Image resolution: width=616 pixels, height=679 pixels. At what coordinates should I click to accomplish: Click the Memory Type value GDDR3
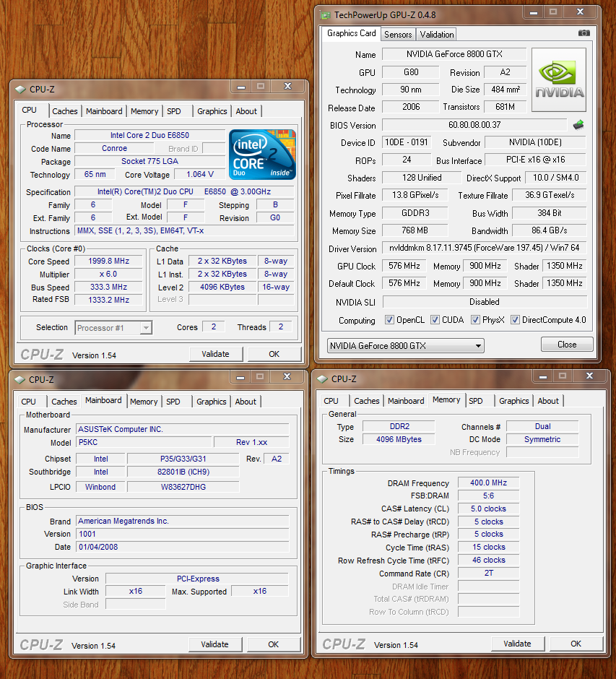click(415, 213)
